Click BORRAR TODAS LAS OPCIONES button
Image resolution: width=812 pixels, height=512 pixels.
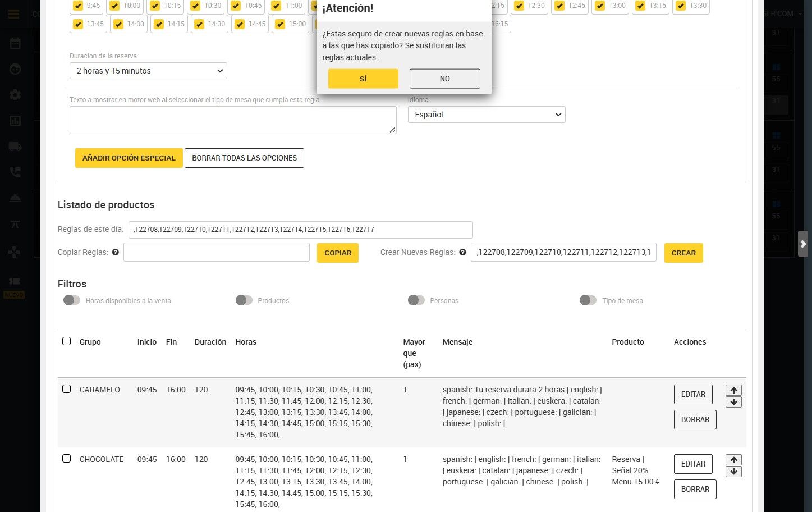coord(245,158)
